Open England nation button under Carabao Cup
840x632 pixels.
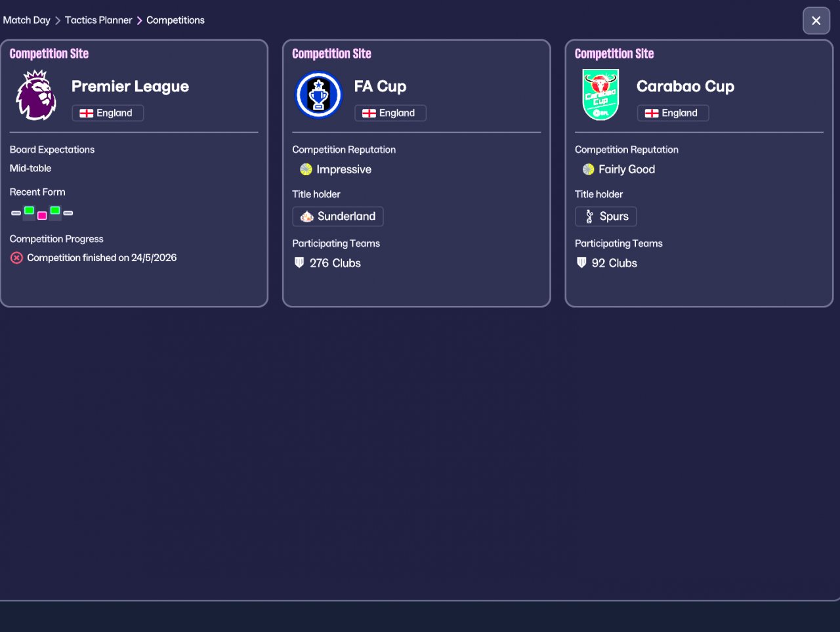673,113
